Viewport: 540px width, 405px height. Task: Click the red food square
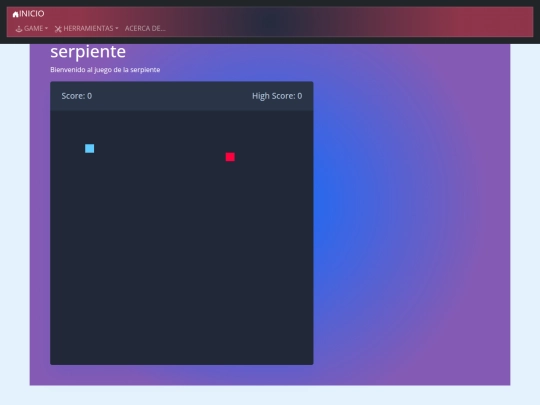(x=230, y=157)
